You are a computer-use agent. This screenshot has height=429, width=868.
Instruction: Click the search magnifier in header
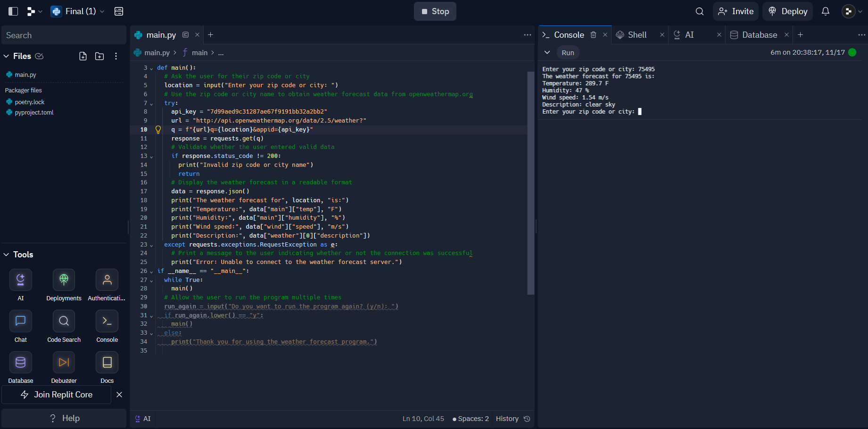700,11
